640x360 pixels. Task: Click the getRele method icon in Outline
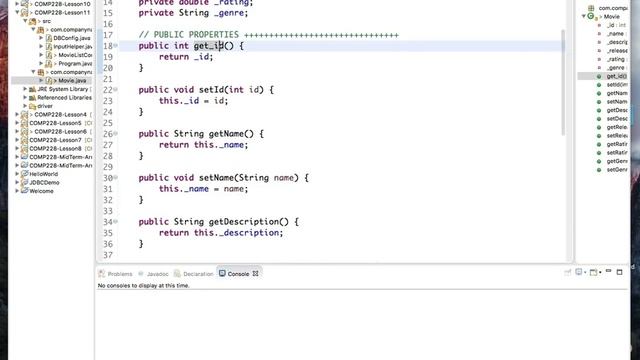coord(599,127)
